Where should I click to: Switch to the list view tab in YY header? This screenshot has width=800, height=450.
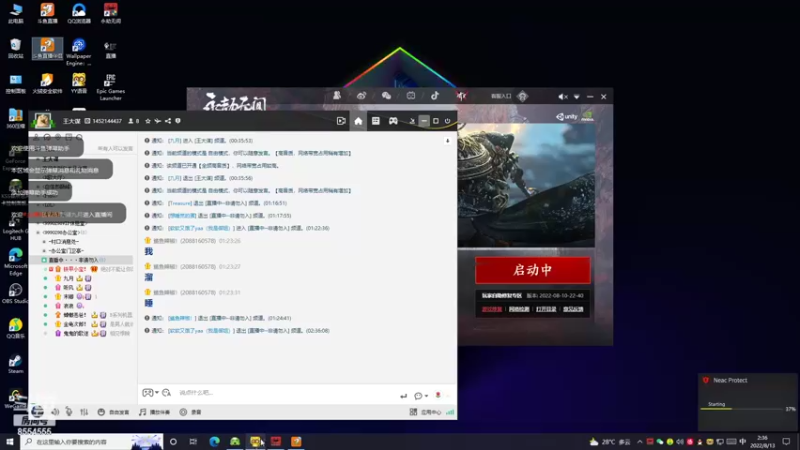tap(376, 121)
